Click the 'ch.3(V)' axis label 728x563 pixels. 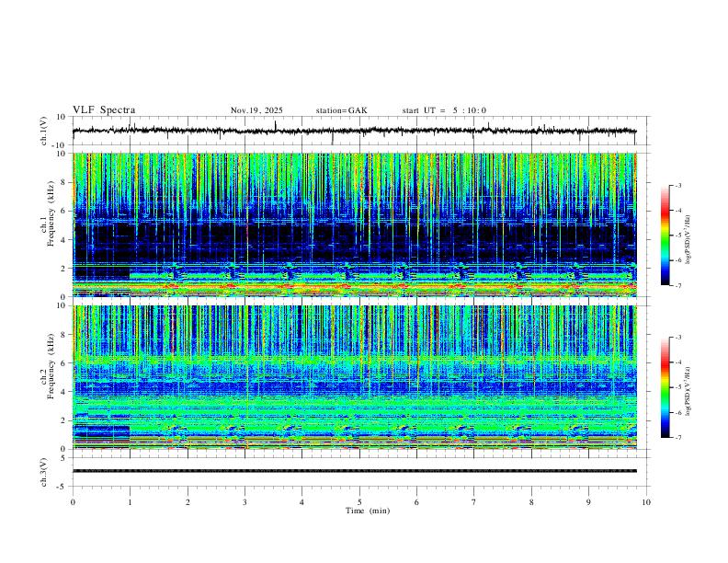point(44,472)
